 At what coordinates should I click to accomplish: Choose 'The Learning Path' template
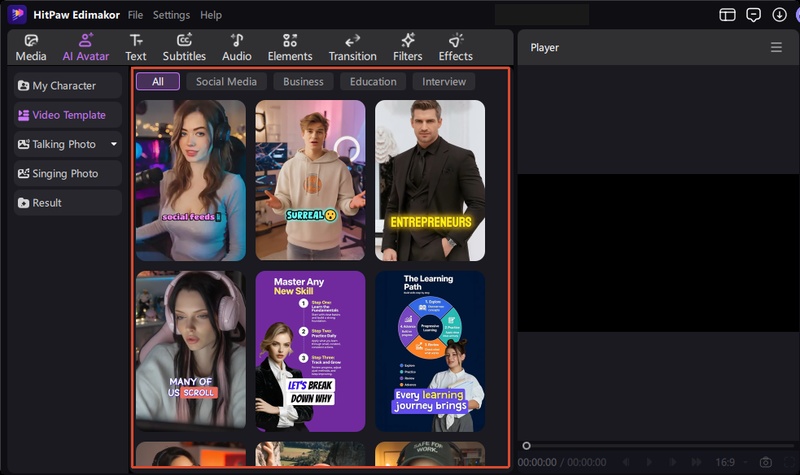point(430,351)
